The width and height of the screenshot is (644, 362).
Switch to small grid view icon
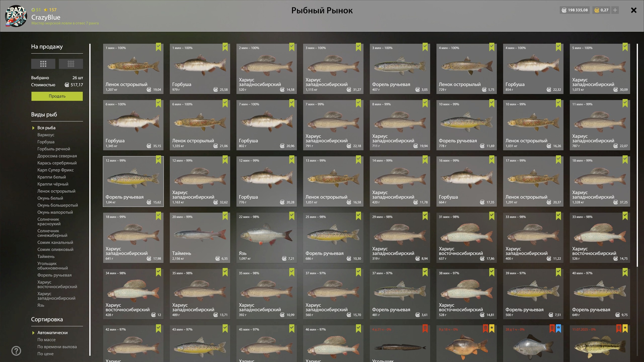tap(71, 64)
